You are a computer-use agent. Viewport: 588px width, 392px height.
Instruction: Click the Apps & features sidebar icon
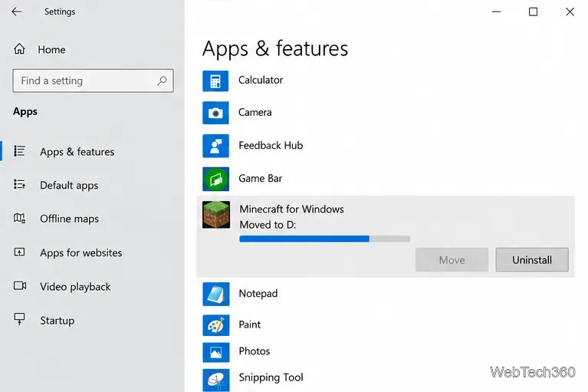pyautogui.click(x=19, y=151)
